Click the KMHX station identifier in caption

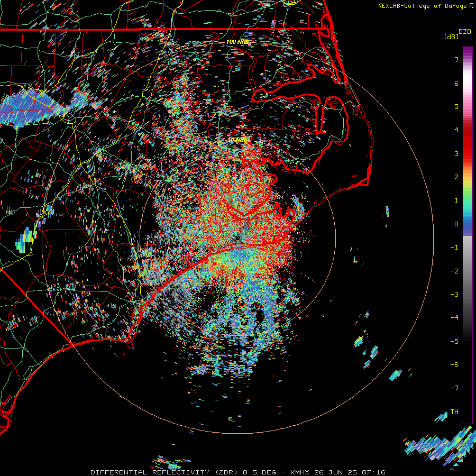coord(300,472)
